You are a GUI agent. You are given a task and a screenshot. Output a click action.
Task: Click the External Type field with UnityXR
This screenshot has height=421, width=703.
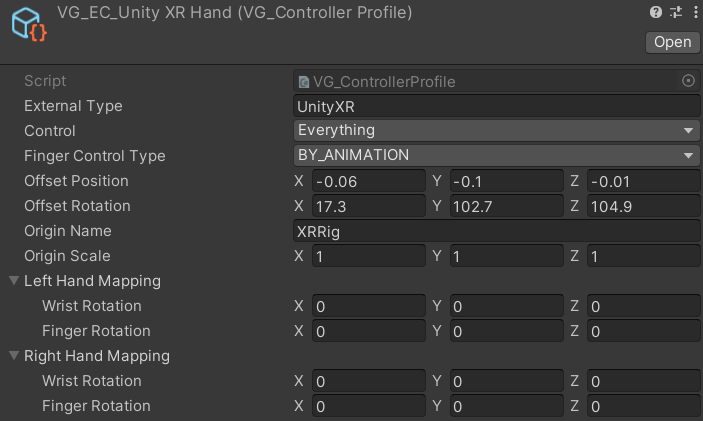tap(497, 106)
